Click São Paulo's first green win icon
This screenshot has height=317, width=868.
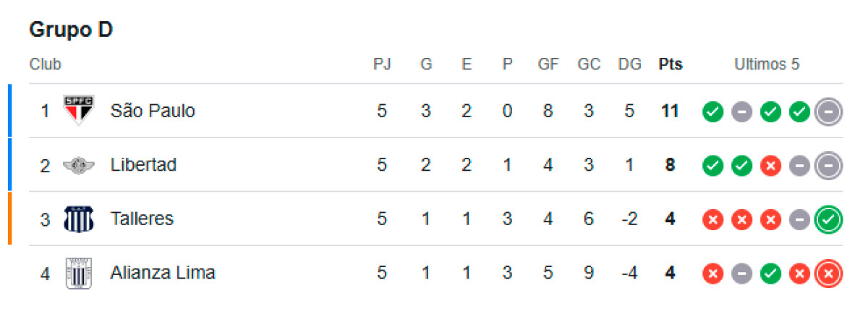(x=712, y=111)
